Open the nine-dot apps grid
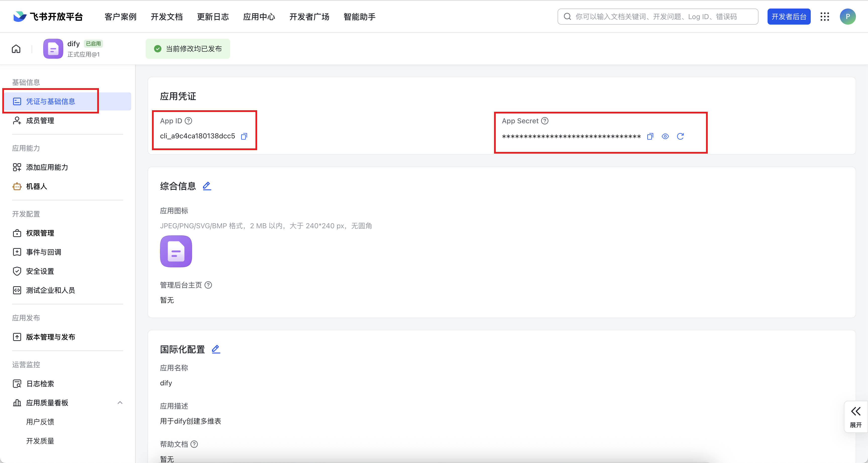The height and width of the screenshot is (463, 868). click(x=825, y=17)
